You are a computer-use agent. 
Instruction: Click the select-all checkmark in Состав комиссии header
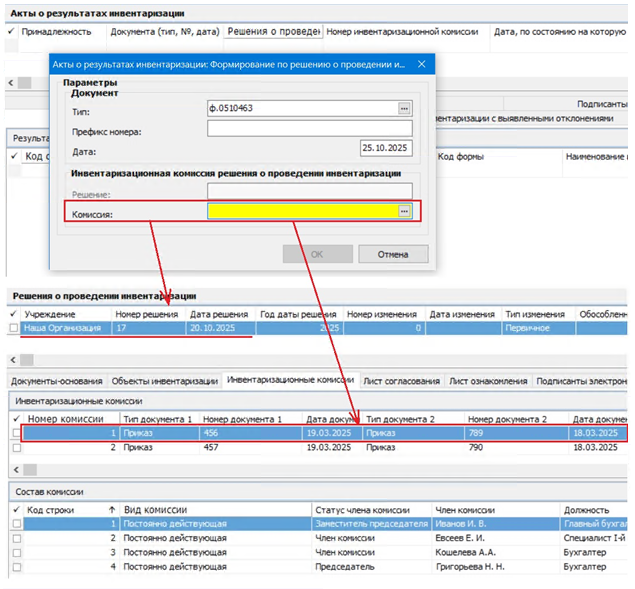pos(15,509)
